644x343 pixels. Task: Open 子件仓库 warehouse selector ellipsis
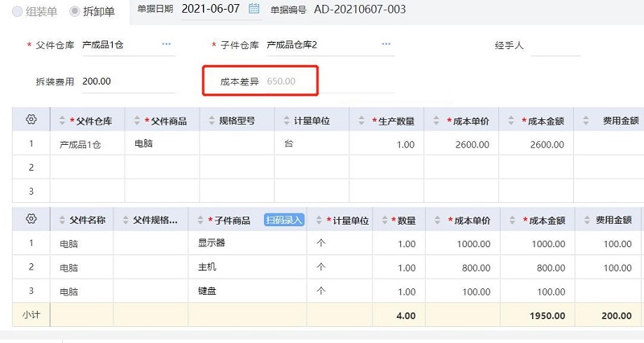pos(386,44)
